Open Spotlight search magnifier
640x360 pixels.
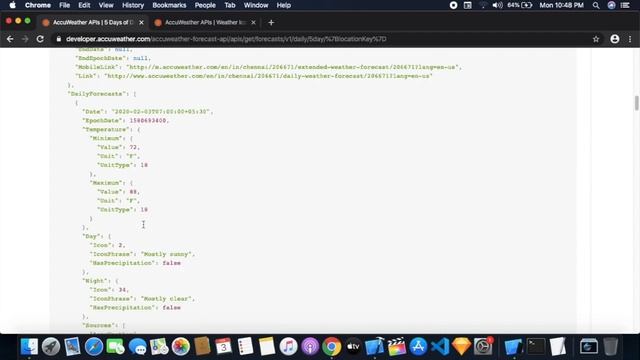596,5
